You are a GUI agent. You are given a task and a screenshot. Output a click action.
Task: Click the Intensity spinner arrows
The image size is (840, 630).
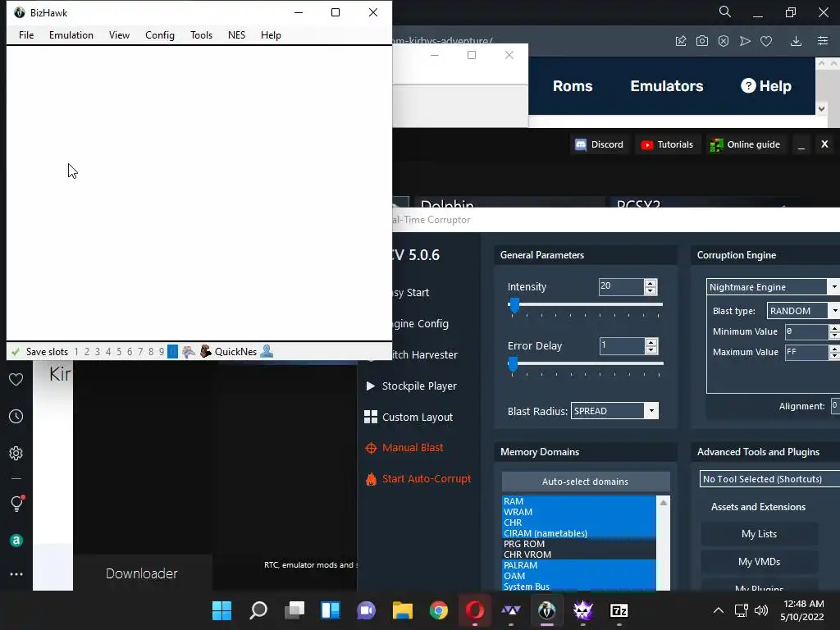click(x=651, y=287)
